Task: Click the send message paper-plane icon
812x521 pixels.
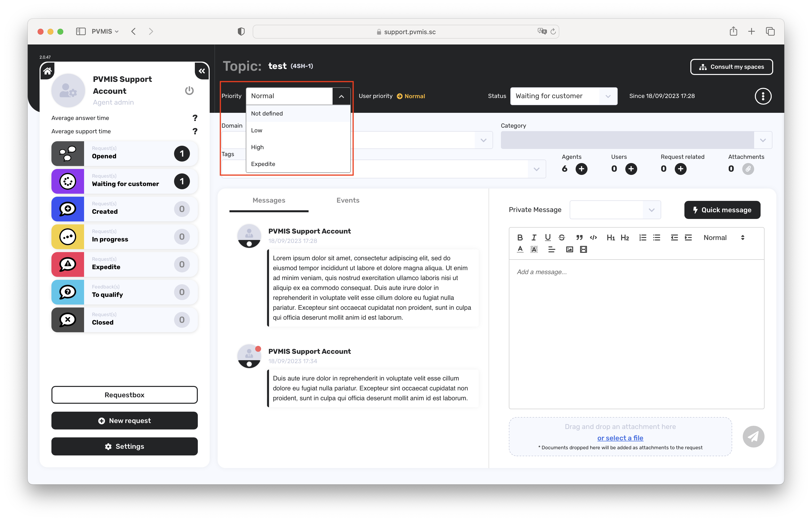Action: (x=753, y=436)
